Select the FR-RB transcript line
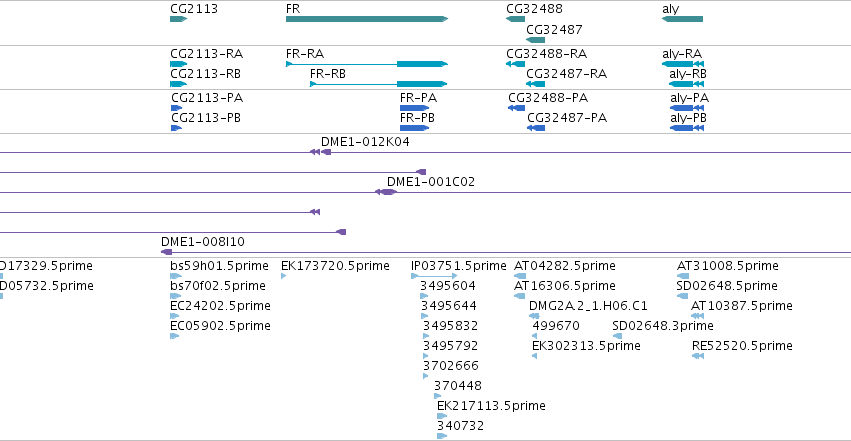851x441 pixels. 379,84
